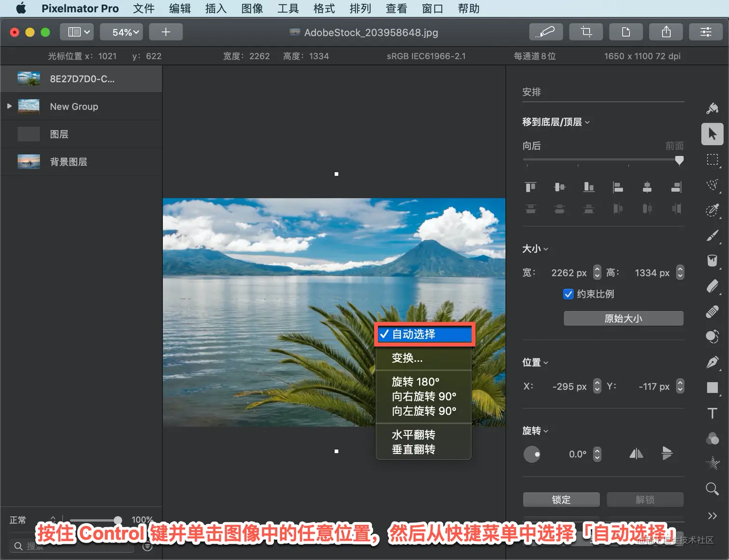Viewport: 729px width, 560px height.
Task: Collapse the 位置 section
Action: click(x=535, y=362)
